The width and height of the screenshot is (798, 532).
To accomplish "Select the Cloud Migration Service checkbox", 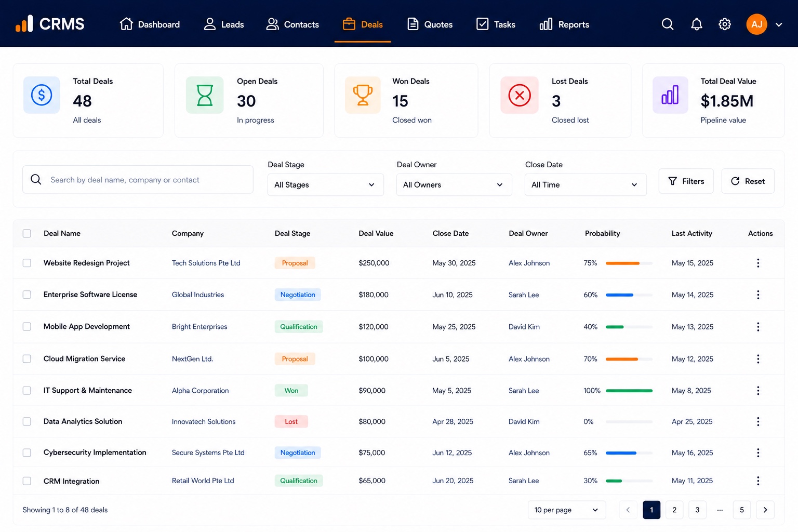I will [27, 359].
